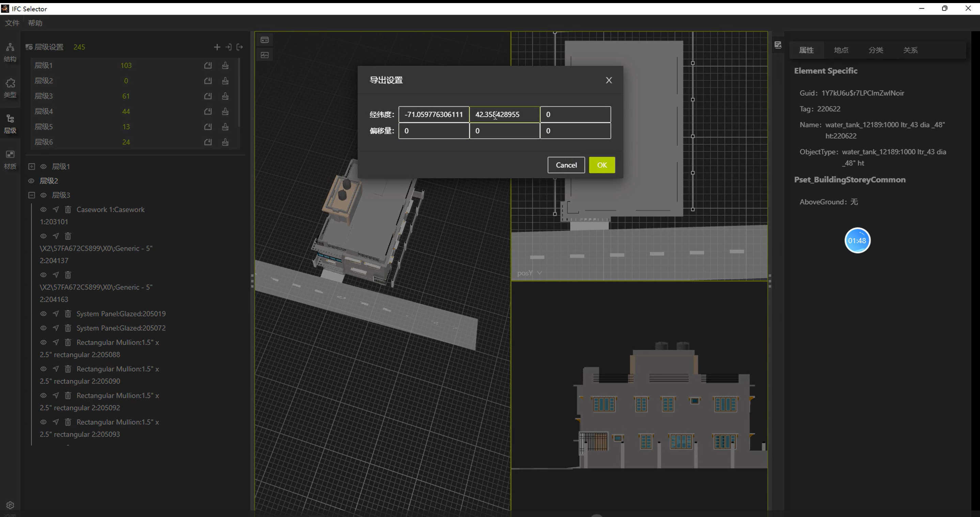Switch to the 分类 tab

click(x=876, y=50)
